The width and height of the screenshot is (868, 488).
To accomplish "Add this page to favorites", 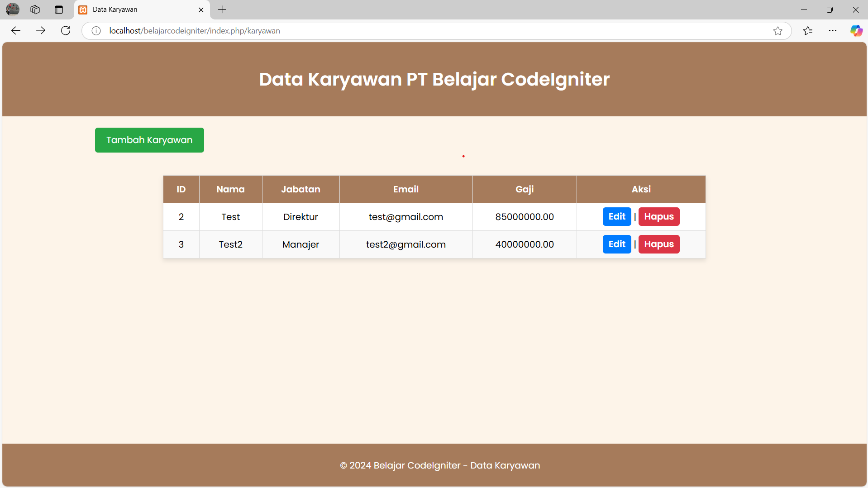I will pyautogui.click(x=777, y=31).
